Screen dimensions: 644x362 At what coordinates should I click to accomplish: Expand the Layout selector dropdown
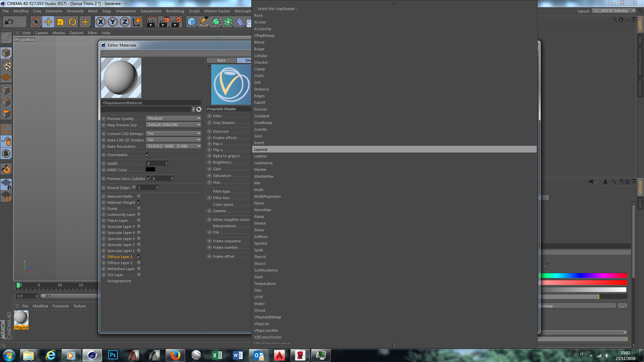coord(614,11)
